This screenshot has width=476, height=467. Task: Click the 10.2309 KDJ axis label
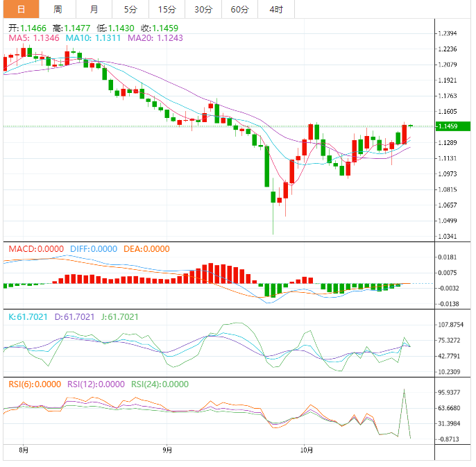(450, 372)
